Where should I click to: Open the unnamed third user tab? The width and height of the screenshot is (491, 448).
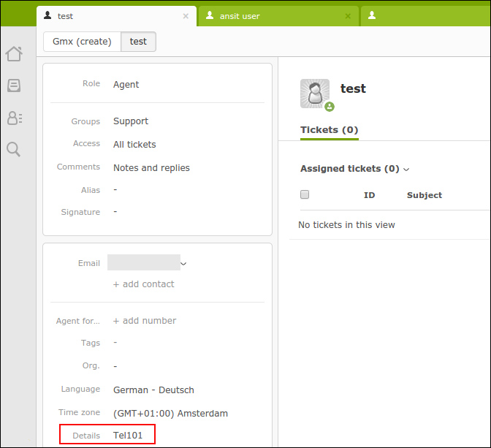(x=426, y=16)
